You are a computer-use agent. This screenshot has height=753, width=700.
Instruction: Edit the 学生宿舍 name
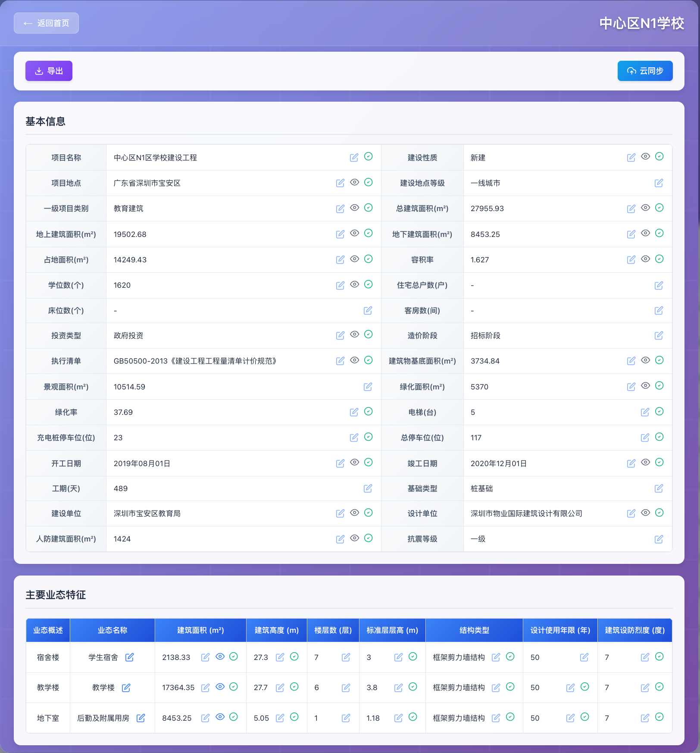tap(130, 657)
